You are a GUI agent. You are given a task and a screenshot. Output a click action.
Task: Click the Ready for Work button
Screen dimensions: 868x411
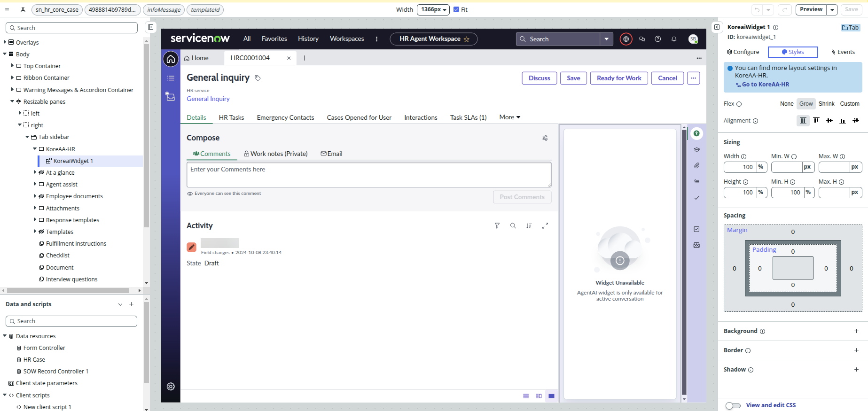point(618,78)
